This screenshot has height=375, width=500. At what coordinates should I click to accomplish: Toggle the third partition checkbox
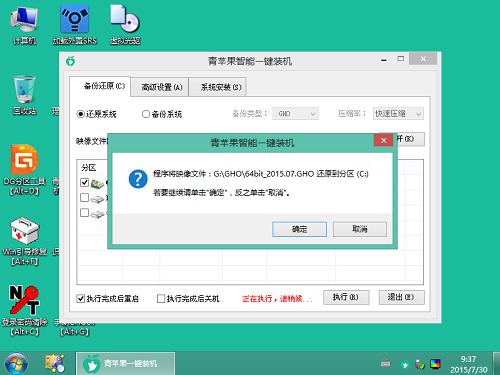84,213
